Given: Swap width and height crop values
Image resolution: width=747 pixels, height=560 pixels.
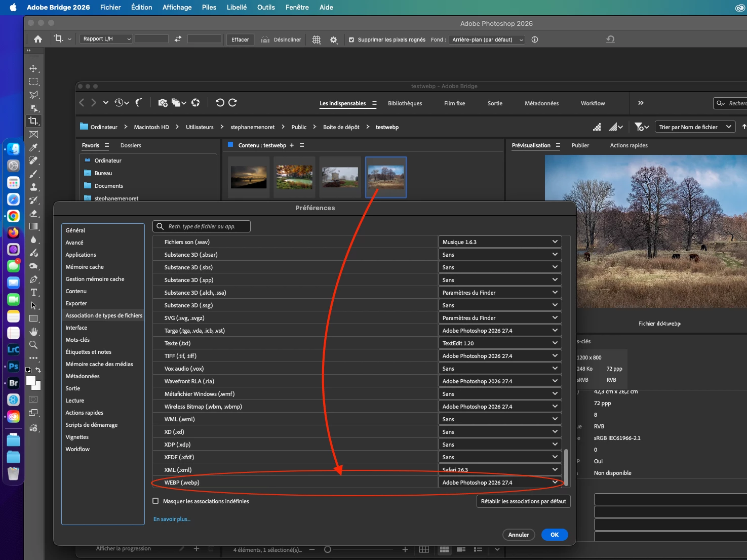Looking at the screenshot, I should coord(178,39).
